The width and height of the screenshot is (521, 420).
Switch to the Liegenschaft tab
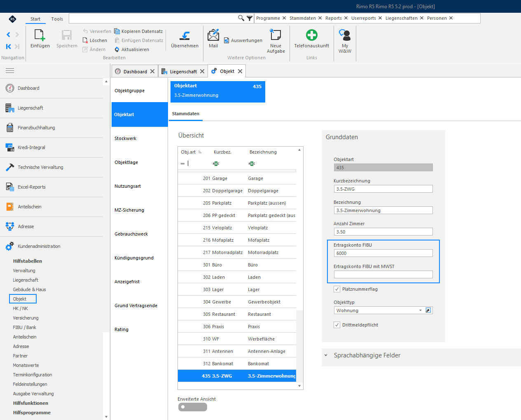pos(183,71)
